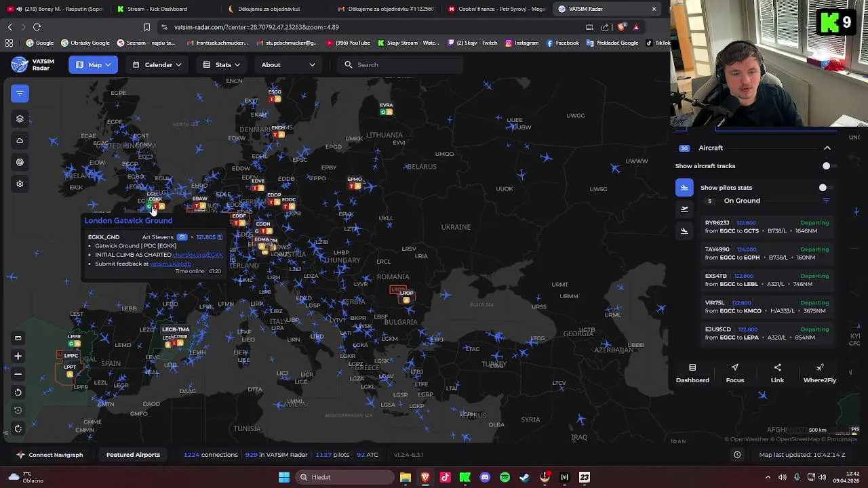Open Spotify from taskbar

[505, 477]
